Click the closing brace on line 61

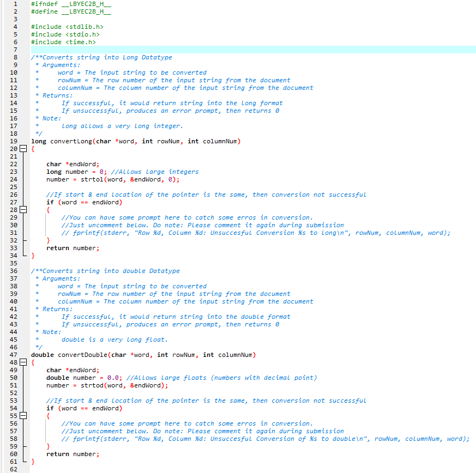click(33, 462)
